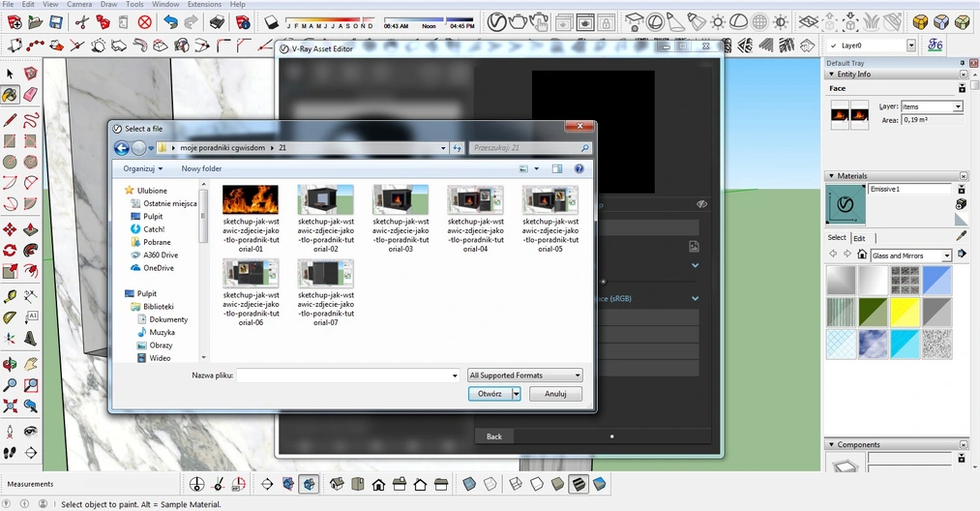
Task: Select the yellow material swatch
Action: click(905, 312)
